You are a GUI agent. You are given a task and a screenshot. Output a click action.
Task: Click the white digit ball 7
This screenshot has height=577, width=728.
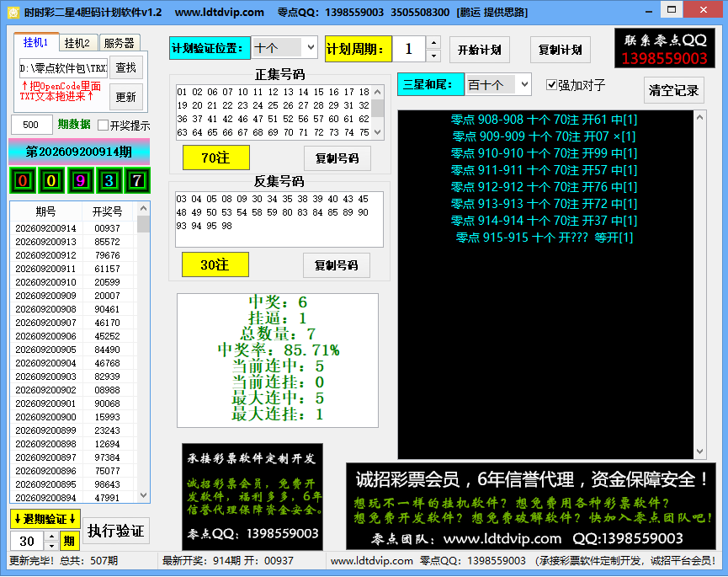tap(137, 180)
